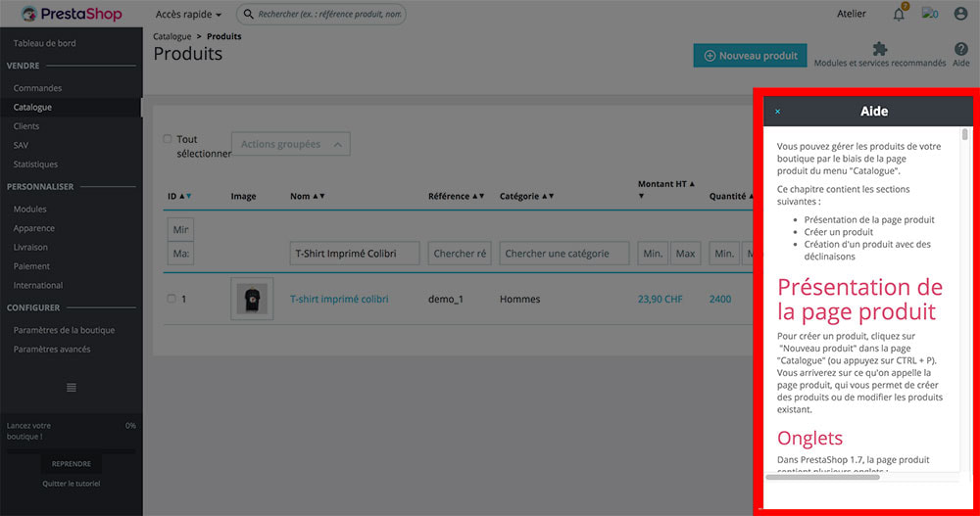Sort by Nom column arrows
The width and height of the screenshot is (980, 516).
point(318,197)
